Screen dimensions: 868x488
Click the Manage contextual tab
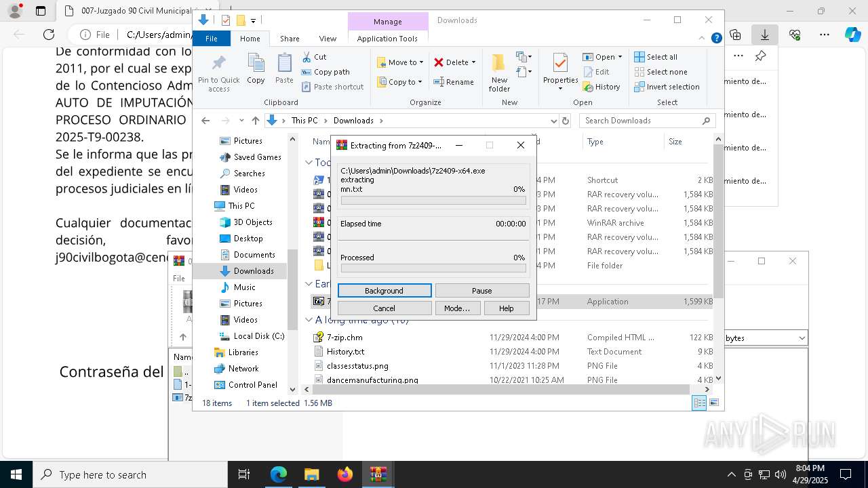point(388,22)
